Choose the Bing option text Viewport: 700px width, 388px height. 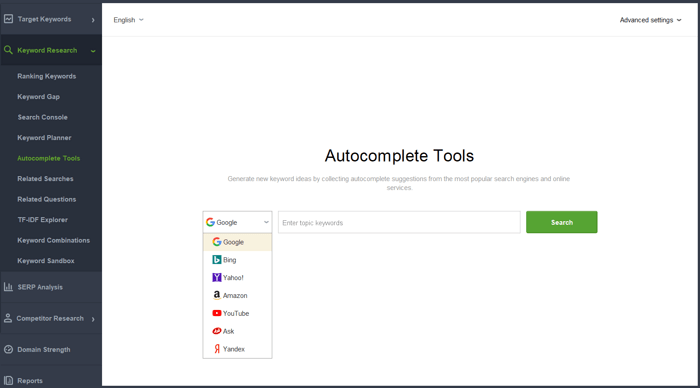click(x=229, y=260)
